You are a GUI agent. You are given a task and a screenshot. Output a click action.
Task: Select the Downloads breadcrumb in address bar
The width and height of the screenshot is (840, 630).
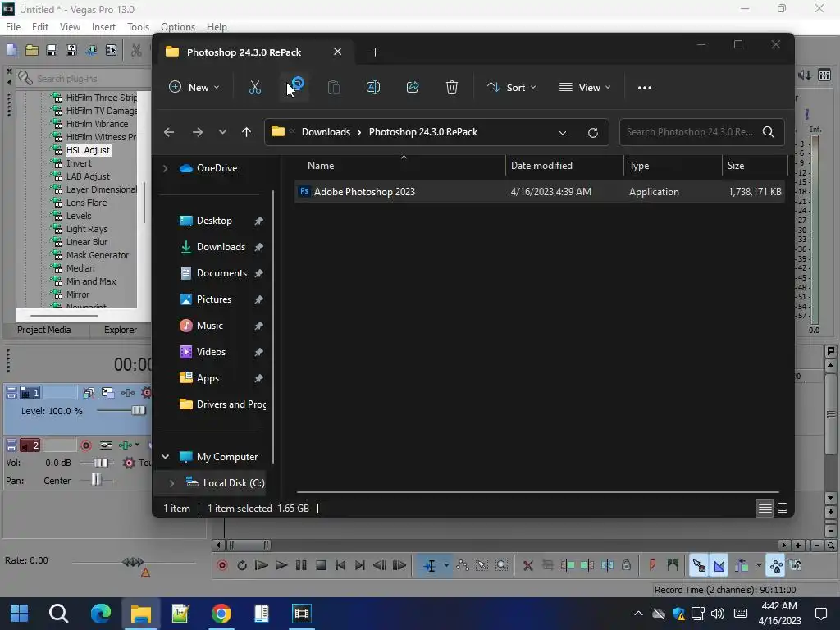pyautogui.click(x=326, y=132)
